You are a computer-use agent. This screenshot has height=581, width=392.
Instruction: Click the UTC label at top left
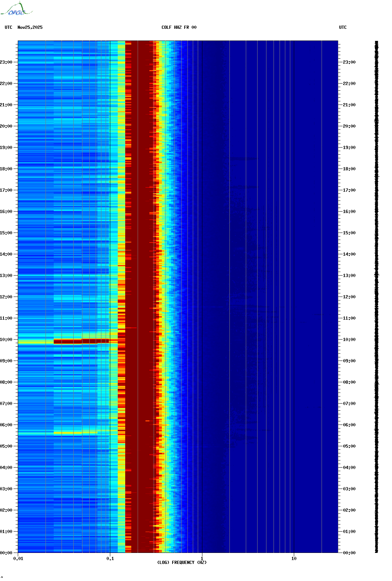(9, 27)
